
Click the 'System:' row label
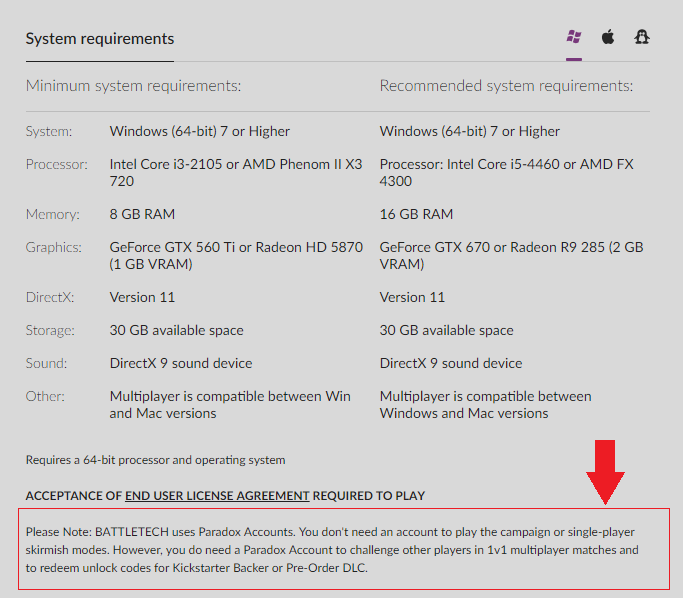[49, 131]
